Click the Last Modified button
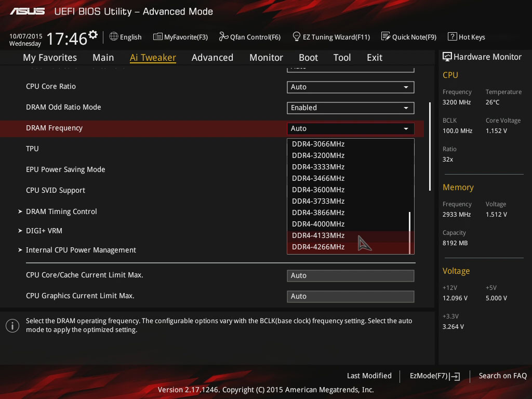 (x=369, y=376)
